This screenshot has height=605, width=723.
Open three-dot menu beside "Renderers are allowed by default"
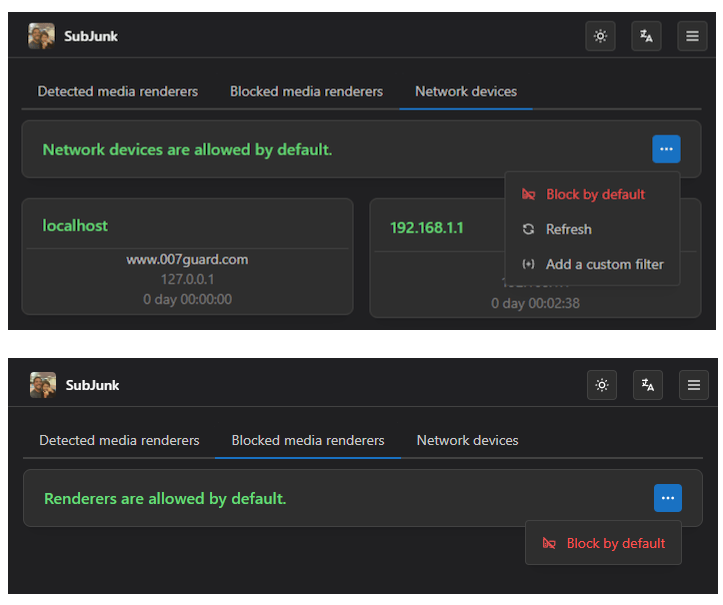coord(667,498)
